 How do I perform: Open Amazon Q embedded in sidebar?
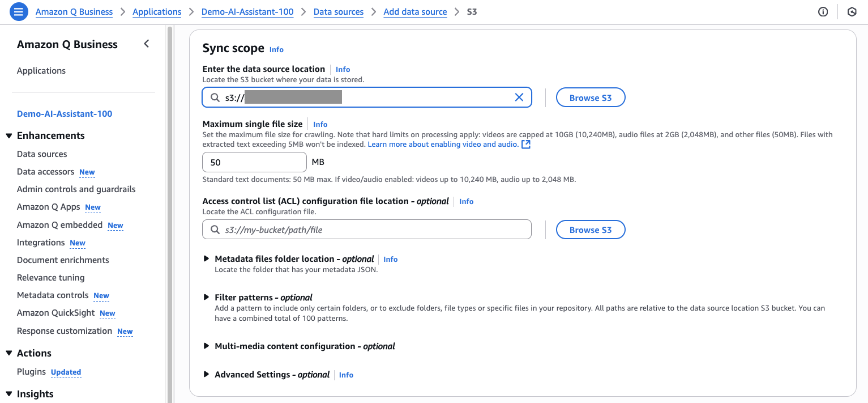[59, 225]
